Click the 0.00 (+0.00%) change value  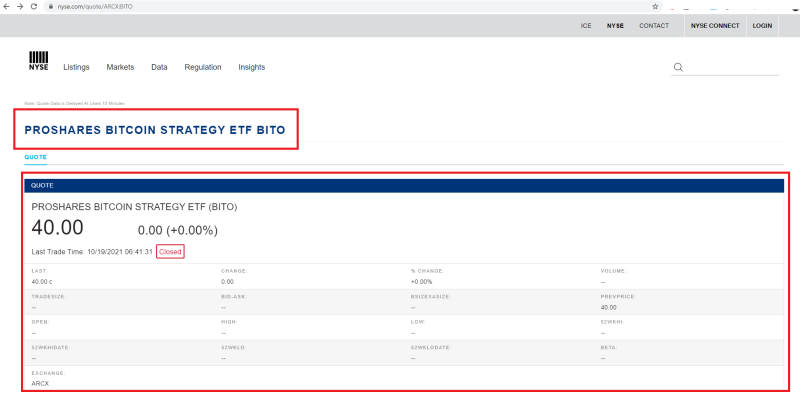point(178,231)
